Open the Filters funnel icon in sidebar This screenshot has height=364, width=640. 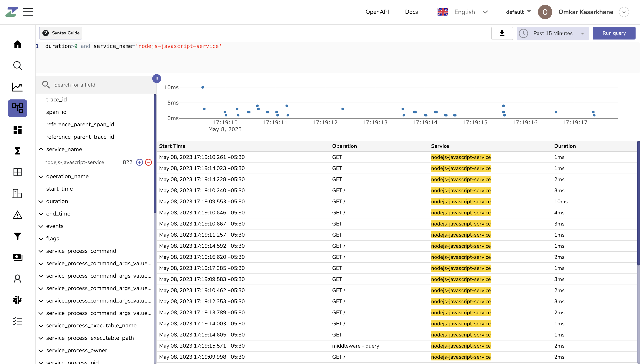tap(17, 236)
